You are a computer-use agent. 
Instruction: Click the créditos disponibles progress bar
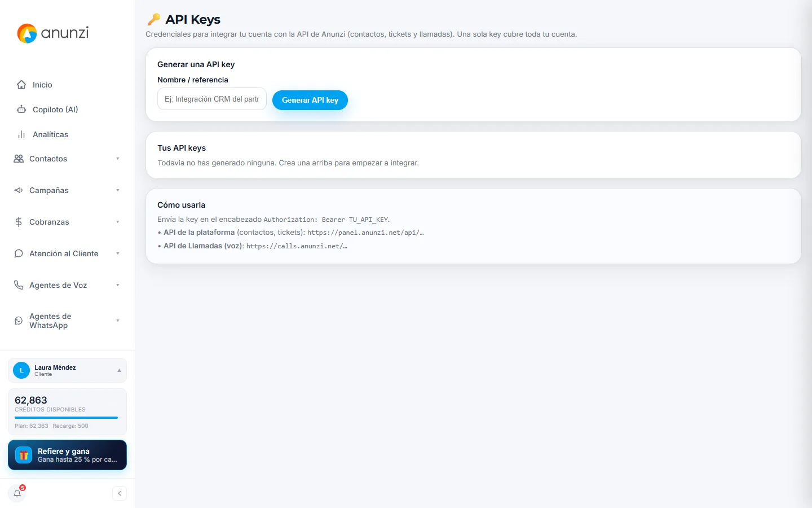pyautogui.click(x=67, y=418)
